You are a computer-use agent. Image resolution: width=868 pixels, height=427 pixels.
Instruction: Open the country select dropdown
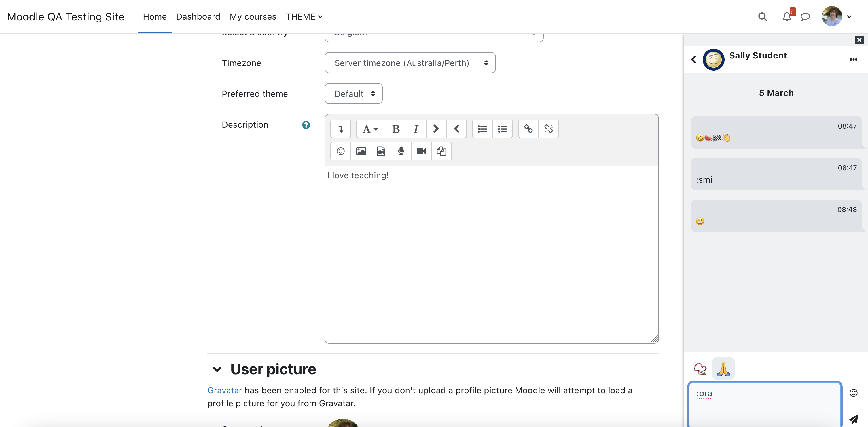tap(434, 37)
